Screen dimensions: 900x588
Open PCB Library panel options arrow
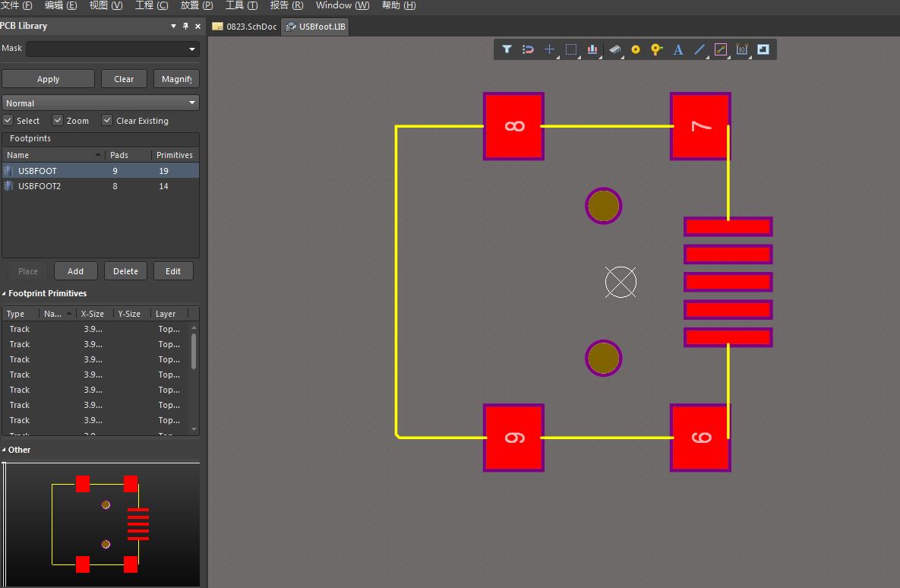173,26
